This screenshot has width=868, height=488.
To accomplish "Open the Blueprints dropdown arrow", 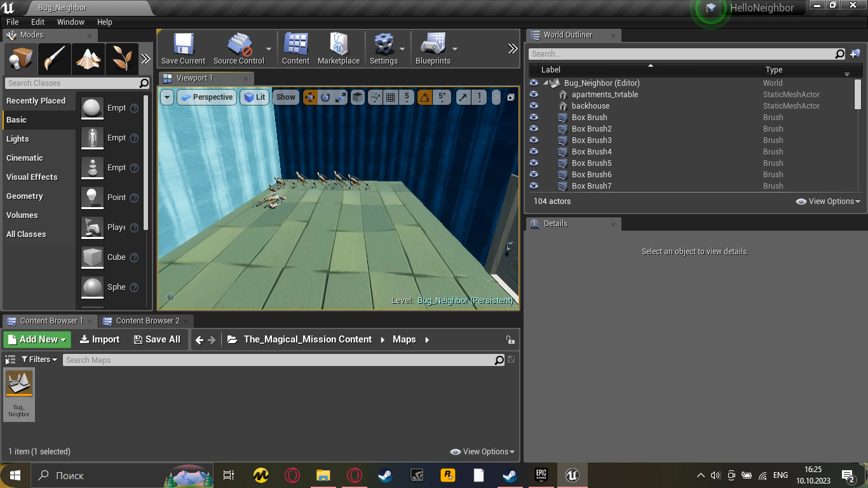I will 454,49.
